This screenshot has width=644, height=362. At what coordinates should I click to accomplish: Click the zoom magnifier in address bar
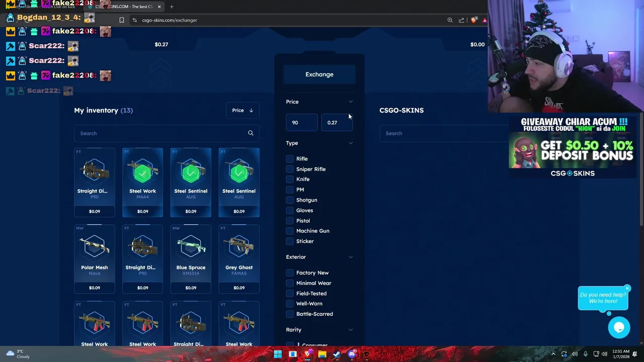(450, 20)
